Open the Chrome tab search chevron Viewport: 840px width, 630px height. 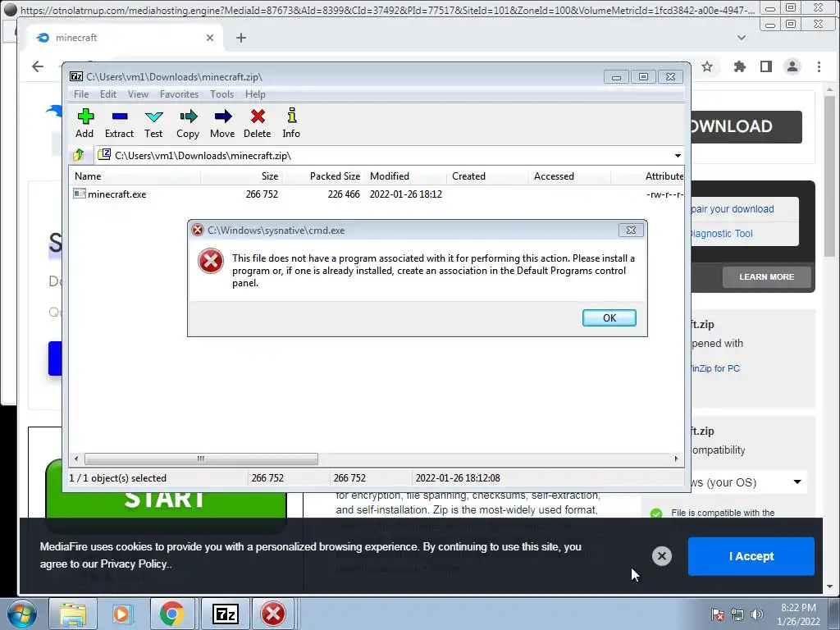[742, 38]
